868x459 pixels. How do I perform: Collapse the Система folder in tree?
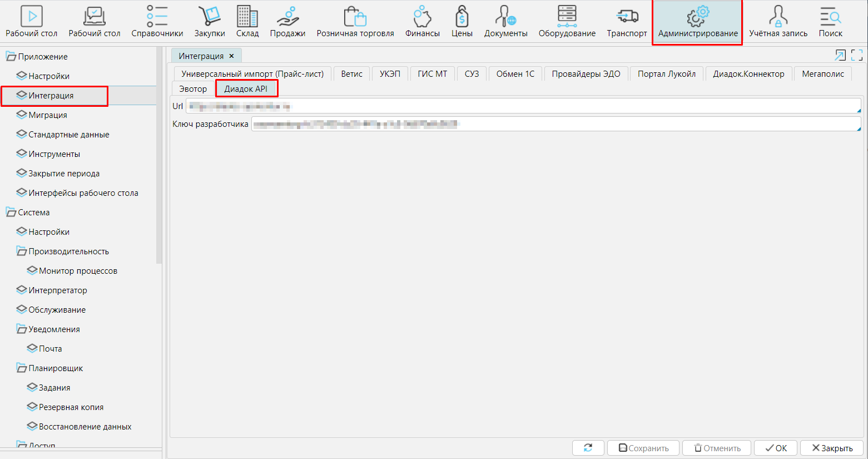click(11, 213)
